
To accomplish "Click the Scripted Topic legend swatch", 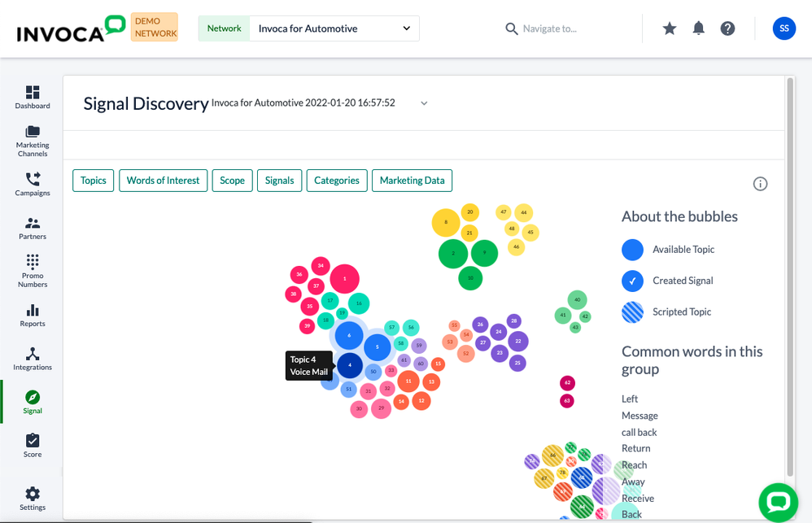I will point(632,312).
